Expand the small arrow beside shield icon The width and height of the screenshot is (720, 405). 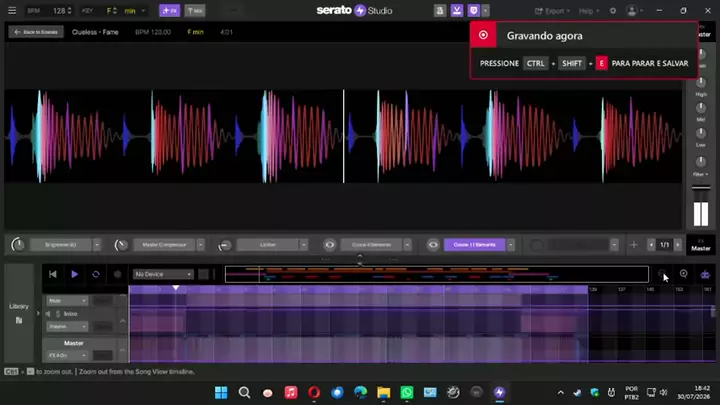(x=485, y=11)
